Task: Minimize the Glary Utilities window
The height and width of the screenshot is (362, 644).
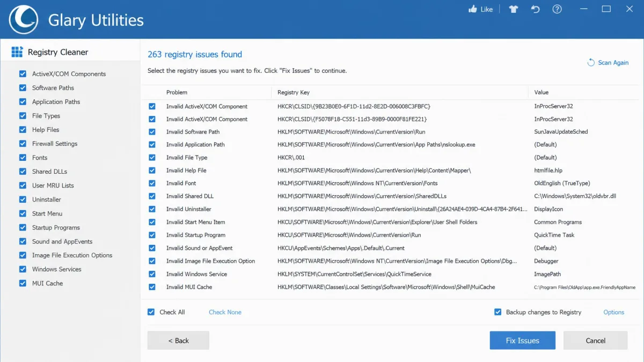Action: (x=583, y=9)
